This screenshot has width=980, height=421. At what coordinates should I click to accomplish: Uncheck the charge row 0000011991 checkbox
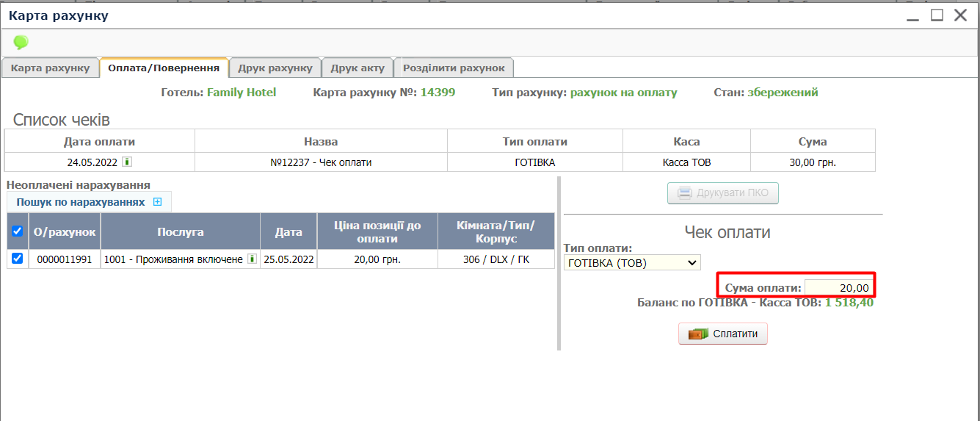click(18, 259)
